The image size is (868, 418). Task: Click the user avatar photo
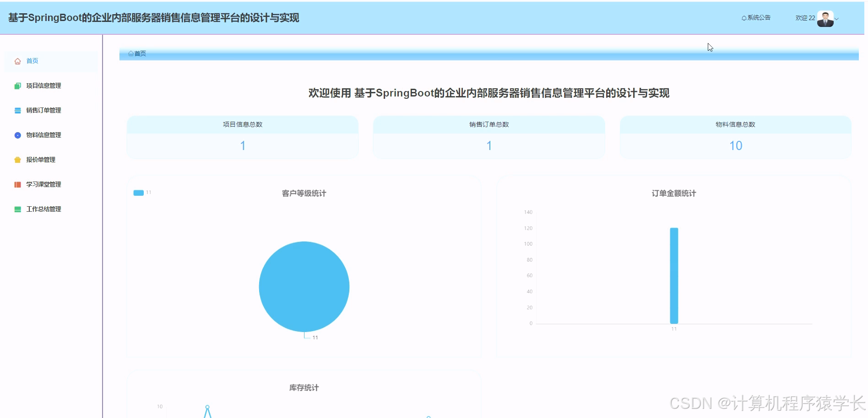click(825, 18)
